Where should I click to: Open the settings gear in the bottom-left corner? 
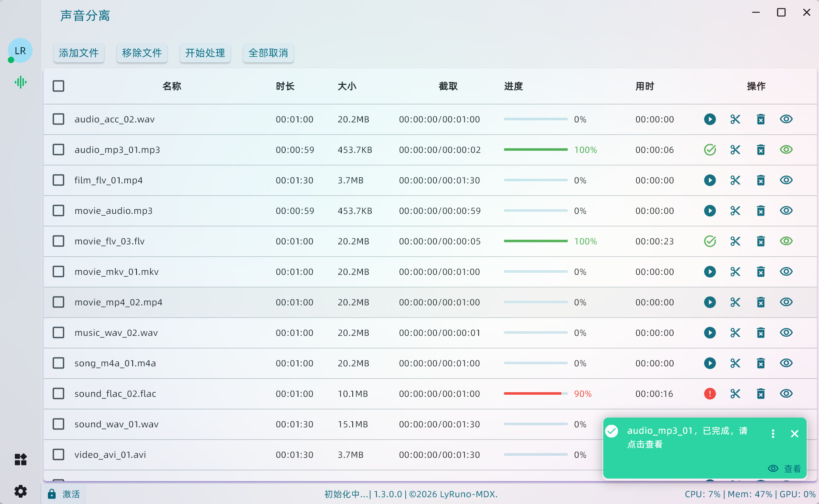[20, 491]
